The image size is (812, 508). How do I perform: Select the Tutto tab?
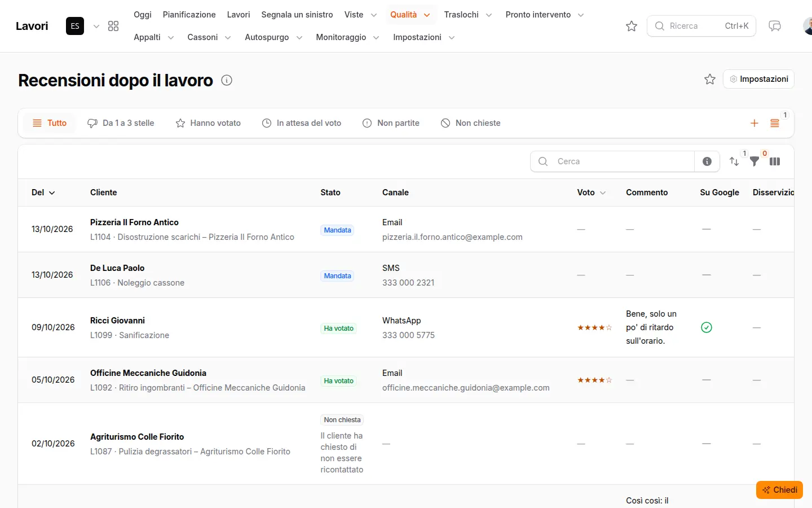coord(50,123)
